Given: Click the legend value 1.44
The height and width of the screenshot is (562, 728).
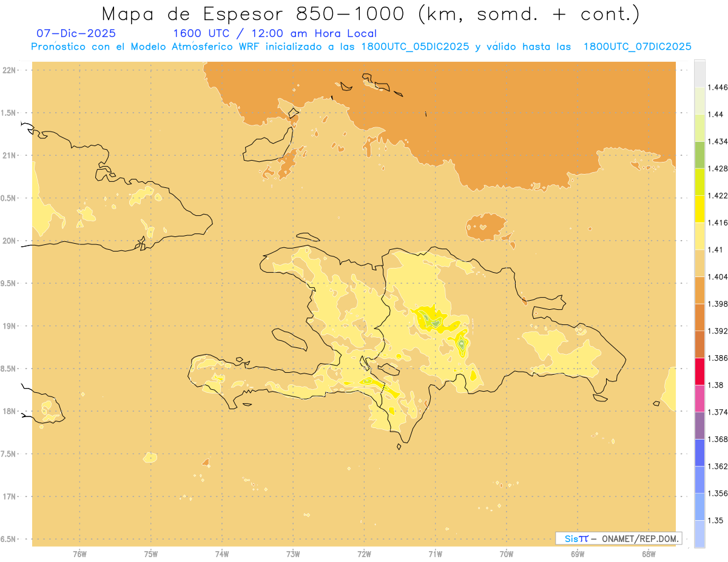Looking at the screenshot, I should (x=716, y=115).
